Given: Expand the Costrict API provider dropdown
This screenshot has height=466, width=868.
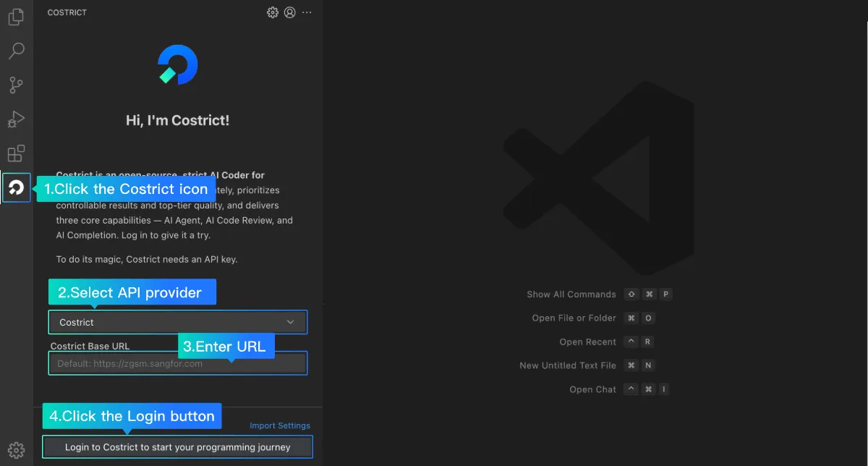Looking at the screenshot, I should click(x=178, y=322).
